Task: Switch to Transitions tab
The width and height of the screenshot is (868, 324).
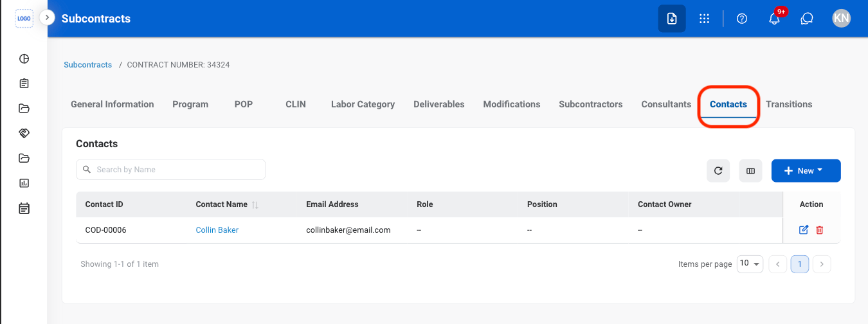Action: click(x=789, y=104)
